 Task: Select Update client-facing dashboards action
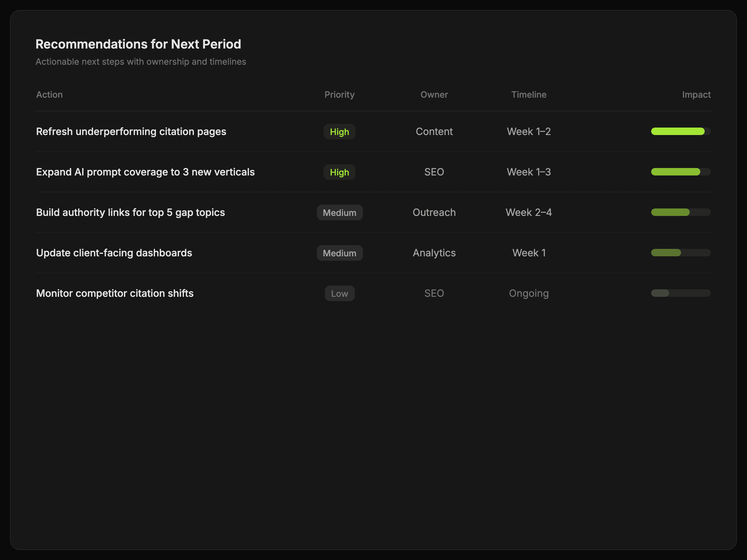coord(114,253)
